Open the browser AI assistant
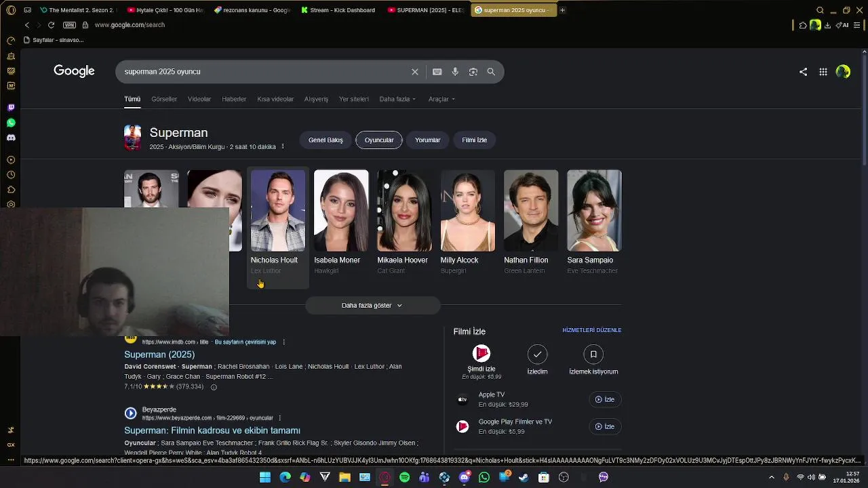The height and width of the screenshot is (488, 868). click(x=843, y=25)
